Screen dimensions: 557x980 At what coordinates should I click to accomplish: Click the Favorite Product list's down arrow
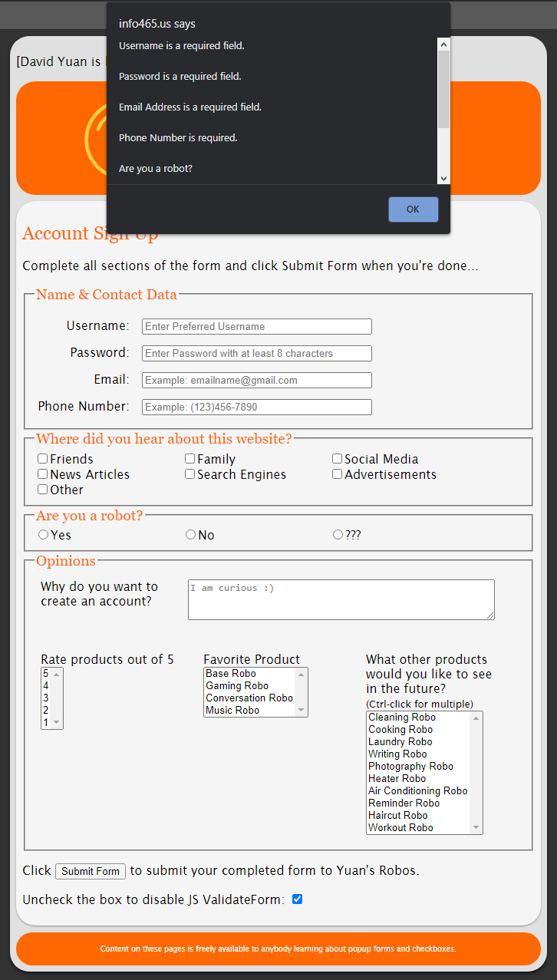pyautogui.click(x=302, y=711)
